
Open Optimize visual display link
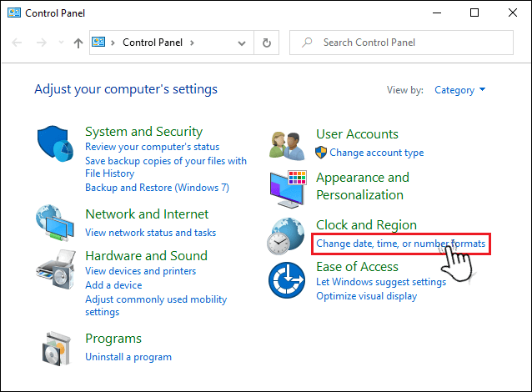(x=366, y=296)
